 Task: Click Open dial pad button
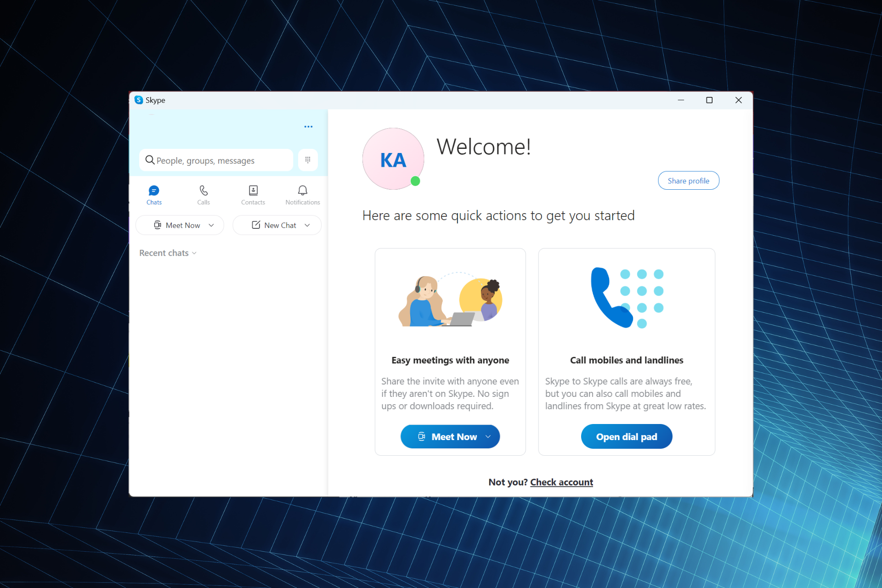point(627,436)
